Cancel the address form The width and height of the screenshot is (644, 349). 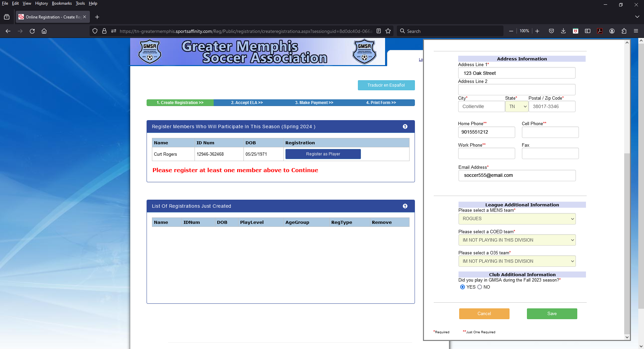(x=484, y=314)
